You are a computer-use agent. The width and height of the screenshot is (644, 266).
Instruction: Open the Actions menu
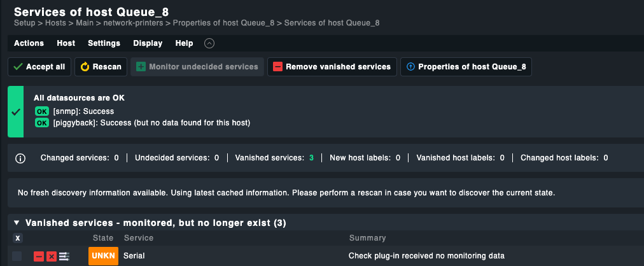coord(29,43)
